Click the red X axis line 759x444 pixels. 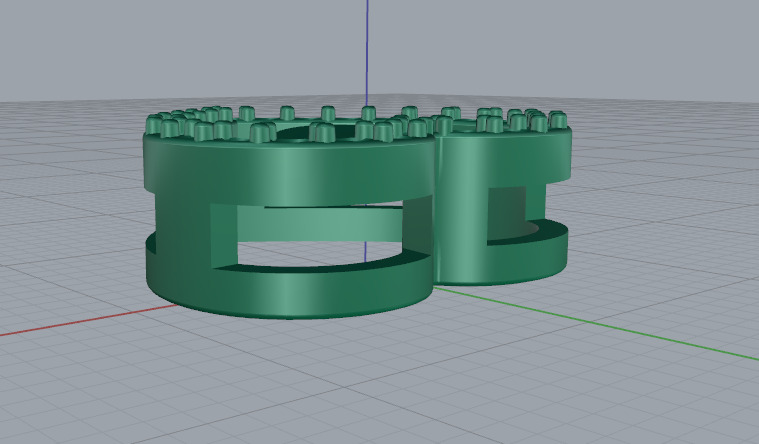[x=87, y=320]
